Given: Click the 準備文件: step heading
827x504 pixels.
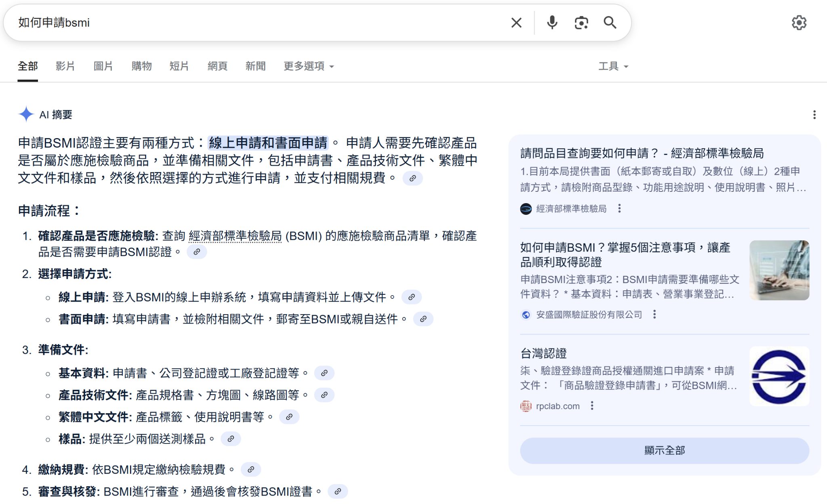Looking at the screenshot, I should pos(63,350).
